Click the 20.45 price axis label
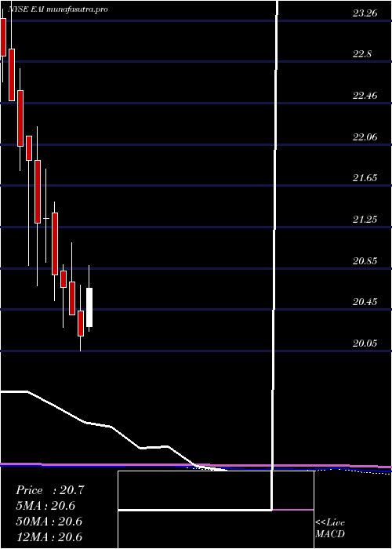 (365, 302)
